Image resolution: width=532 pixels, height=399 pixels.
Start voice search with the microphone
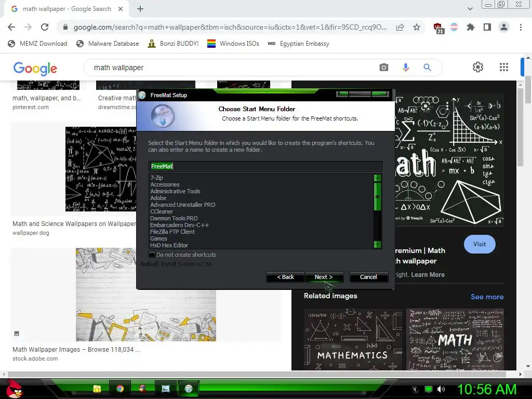coord(406,68)
